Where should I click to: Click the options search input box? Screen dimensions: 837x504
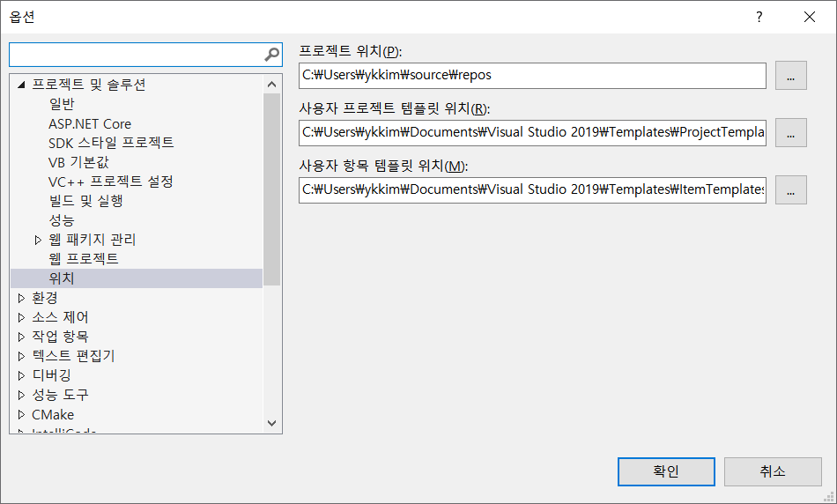[137, 55]
